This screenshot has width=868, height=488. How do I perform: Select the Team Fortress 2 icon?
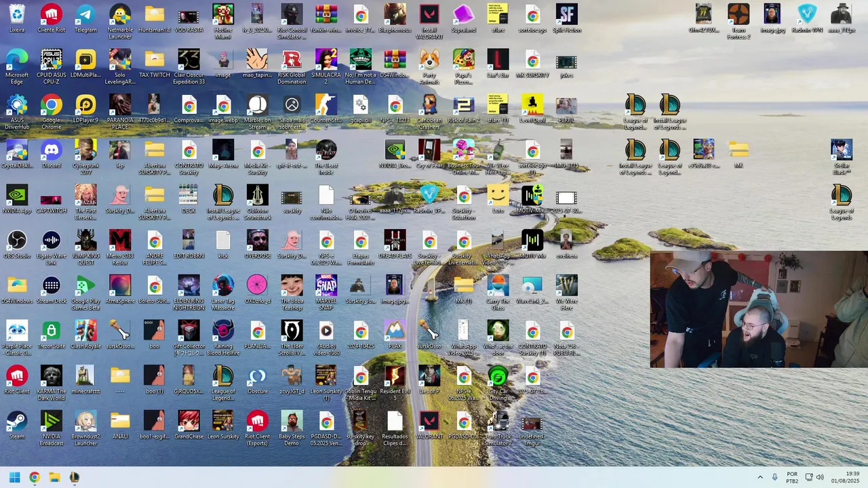point(738,22)
